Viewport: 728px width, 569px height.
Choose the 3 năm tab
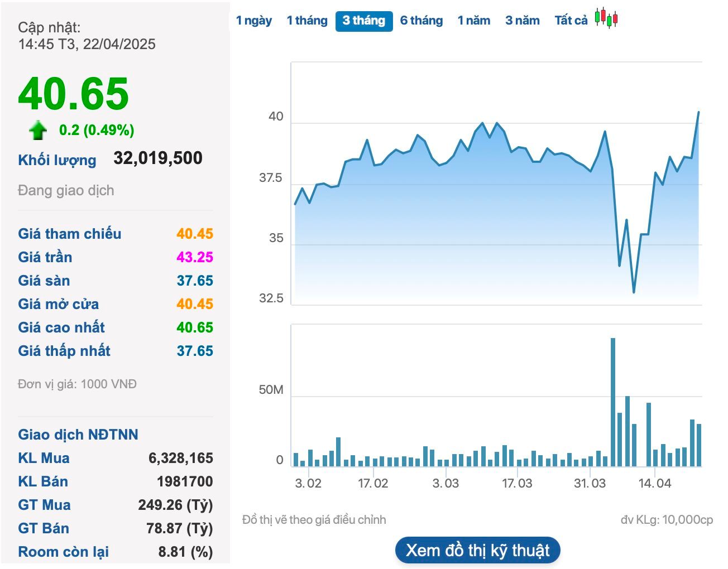click(x=523, y=21)
